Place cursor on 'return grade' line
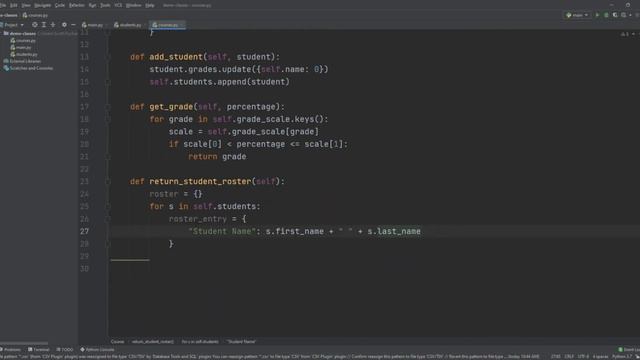 pyautogui.click(x=217, y=157)
